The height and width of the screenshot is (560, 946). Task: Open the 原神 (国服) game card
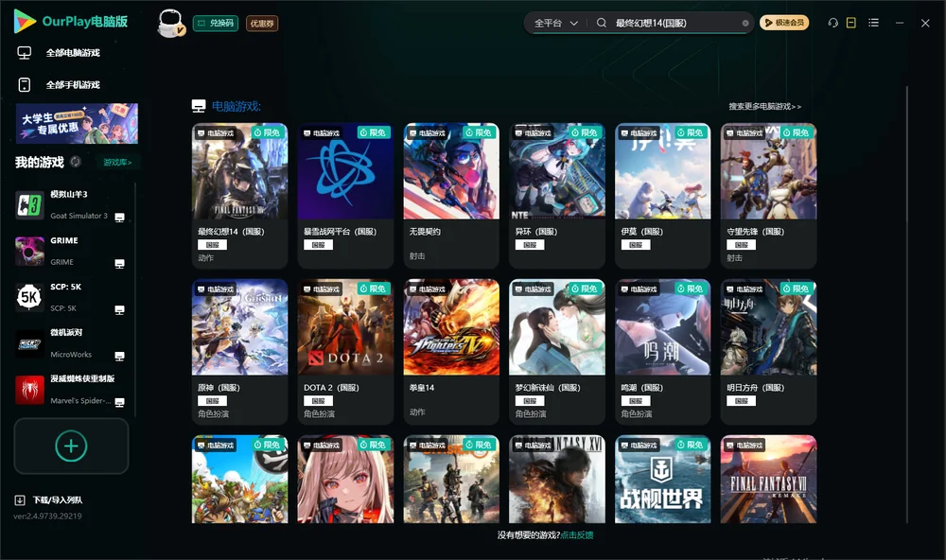239,352
